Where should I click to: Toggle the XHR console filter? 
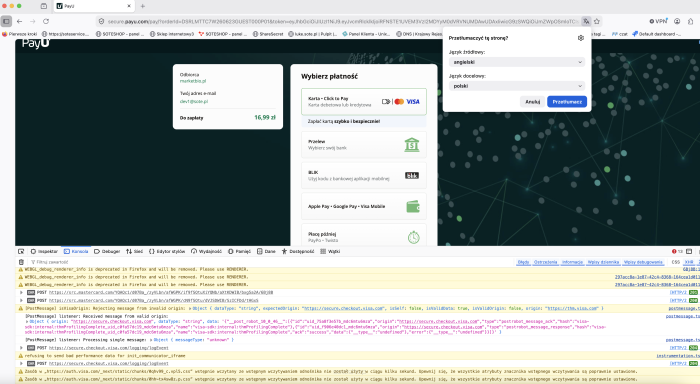tap(689, 262)
